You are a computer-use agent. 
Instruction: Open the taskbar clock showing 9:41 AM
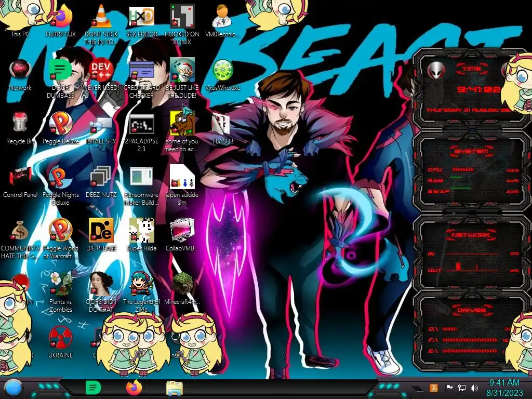(504, 388)
